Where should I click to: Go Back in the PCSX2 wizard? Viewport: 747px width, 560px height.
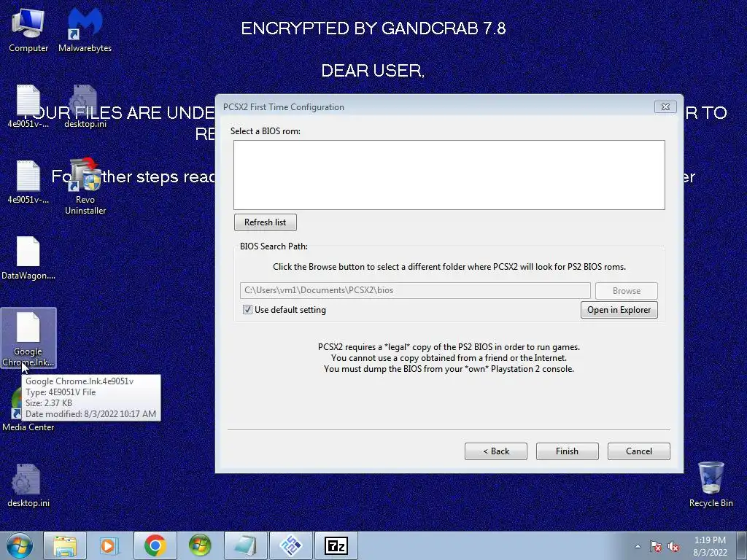pyautogui.click(x=496, y=451)
